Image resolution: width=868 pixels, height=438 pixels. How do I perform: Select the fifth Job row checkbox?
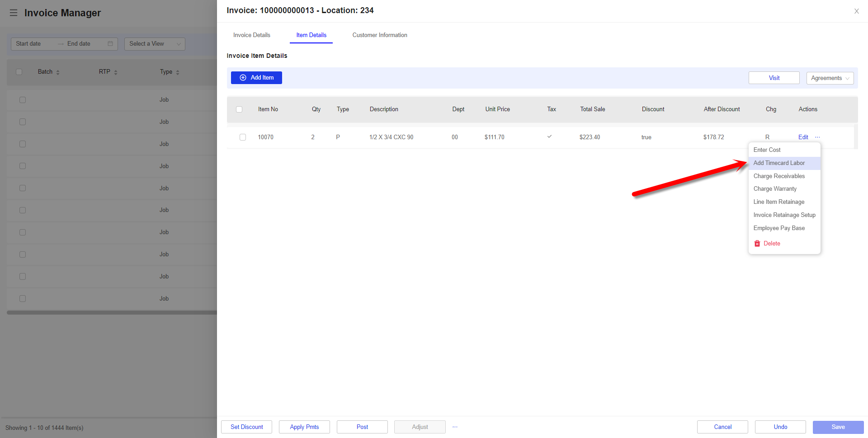[23, 188]
